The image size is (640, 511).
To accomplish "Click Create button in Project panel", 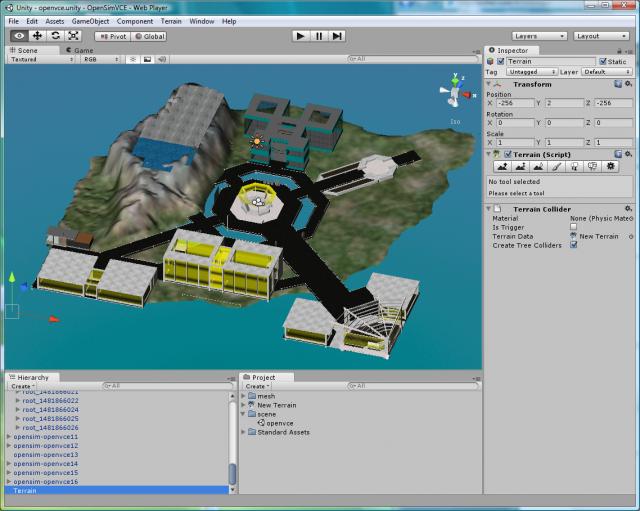I will pyautogui.click(x=257, y=386).
